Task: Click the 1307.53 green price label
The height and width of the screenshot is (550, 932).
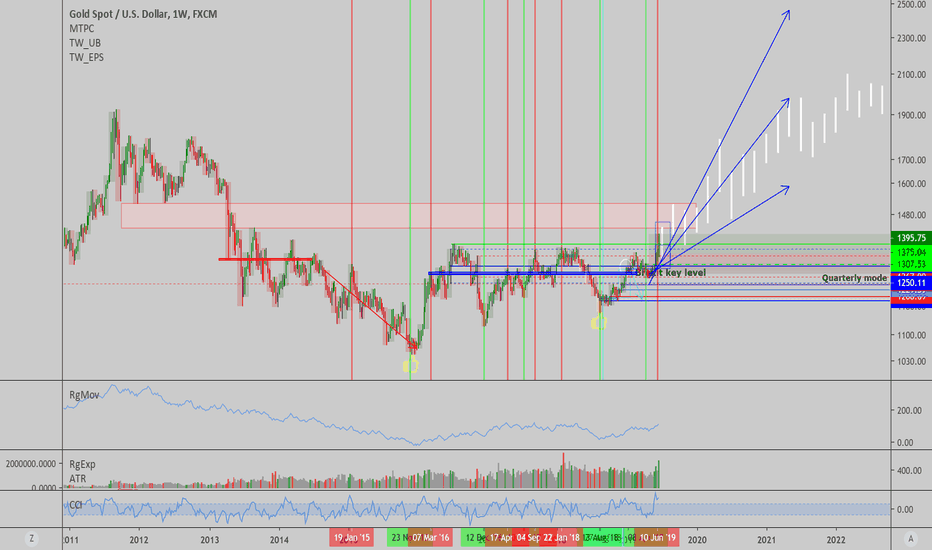Action: click(x=912, y=264)
